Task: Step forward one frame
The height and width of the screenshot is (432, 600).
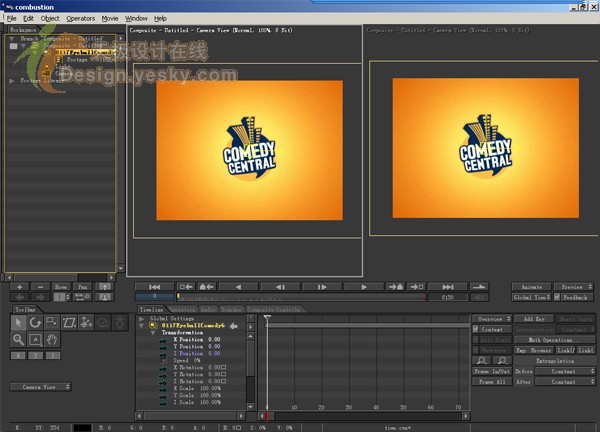Action: (322, 287)
